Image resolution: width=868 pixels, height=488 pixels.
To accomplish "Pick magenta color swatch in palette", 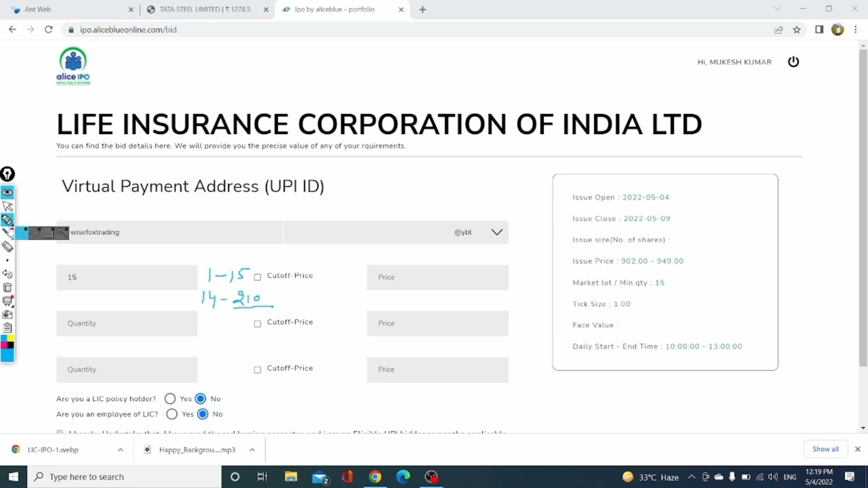I will click(4, 345).
